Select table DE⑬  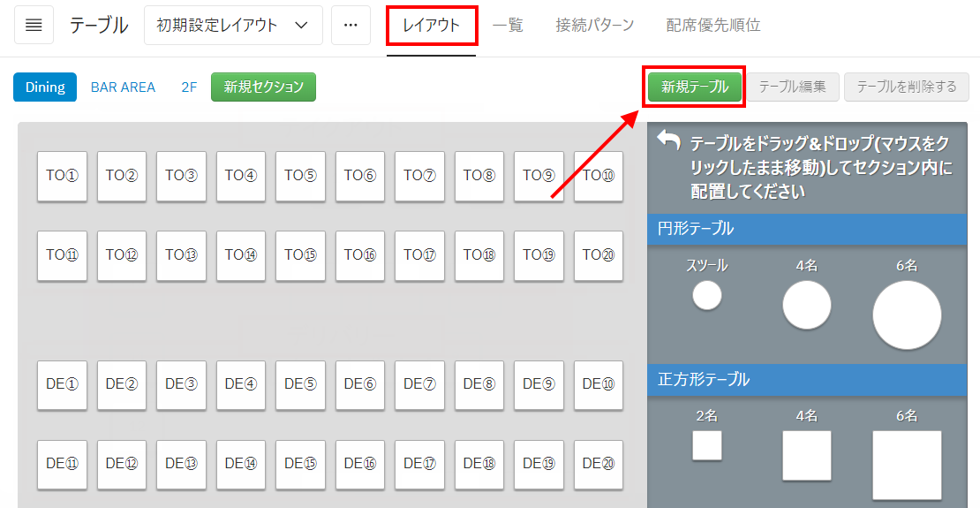tap(181, 465)
